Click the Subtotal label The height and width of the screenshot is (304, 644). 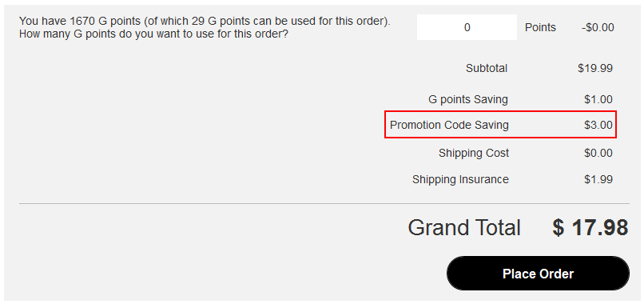(487, 68)
